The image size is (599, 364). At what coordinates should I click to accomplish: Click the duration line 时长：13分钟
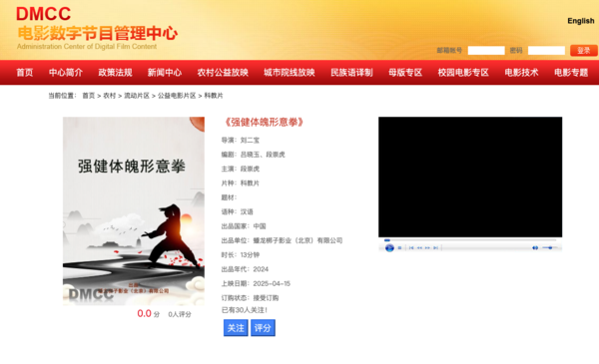point(241,255)
